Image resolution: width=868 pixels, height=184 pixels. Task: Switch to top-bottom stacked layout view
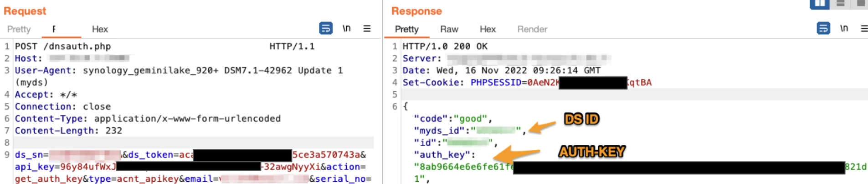pyautogui.click(x=841, y=4)
